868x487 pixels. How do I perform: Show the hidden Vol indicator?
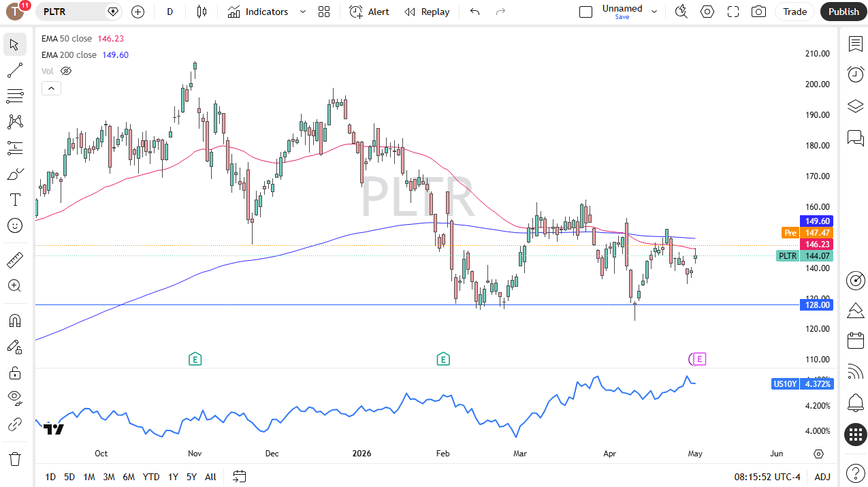tap(66, 71)
